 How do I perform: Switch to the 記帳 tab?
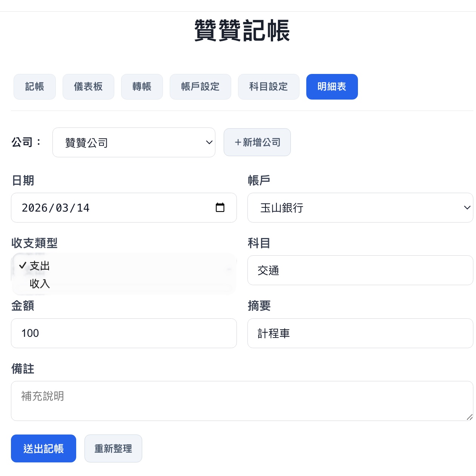click(34, 87)
